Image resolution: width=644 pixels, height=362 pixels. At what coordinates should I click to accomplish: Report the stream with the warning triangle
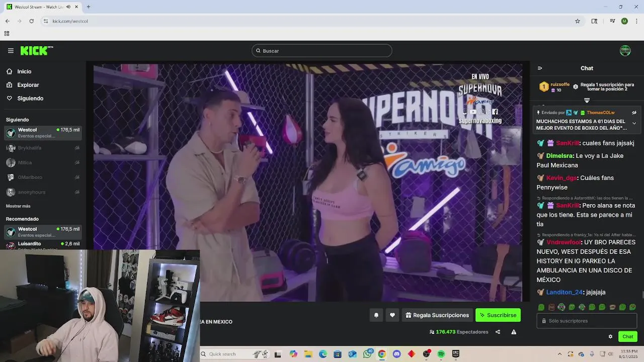[x=514, y=332]
